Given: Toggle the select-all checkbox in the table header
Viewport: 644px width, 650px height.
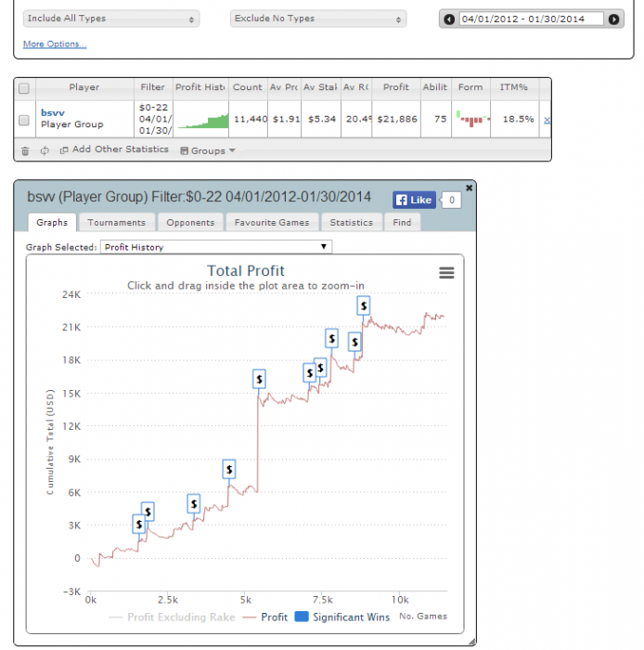Looking at the screenshot, I should (x=24, y=88).
